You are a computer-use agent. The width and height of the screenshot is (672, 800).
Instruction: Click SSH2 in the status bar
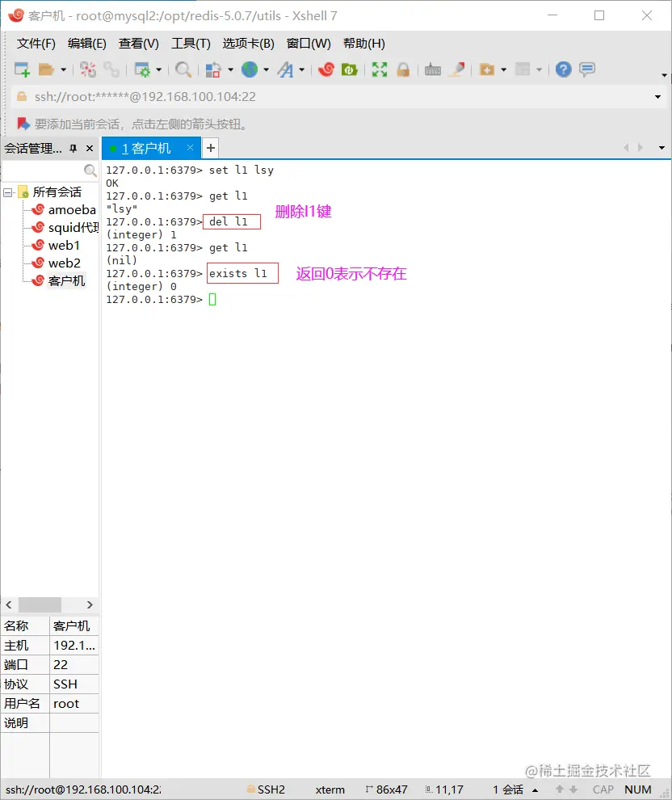[267, 789]
